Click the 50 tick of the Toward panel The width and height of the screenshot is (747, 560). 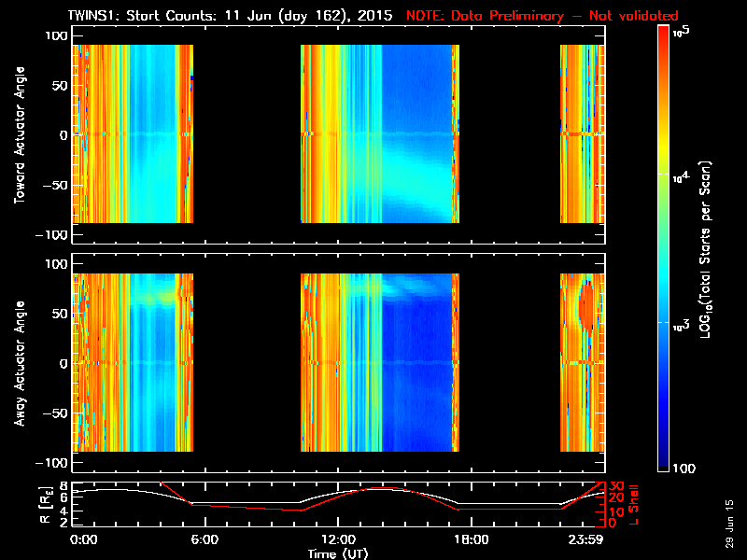(60, 86)
